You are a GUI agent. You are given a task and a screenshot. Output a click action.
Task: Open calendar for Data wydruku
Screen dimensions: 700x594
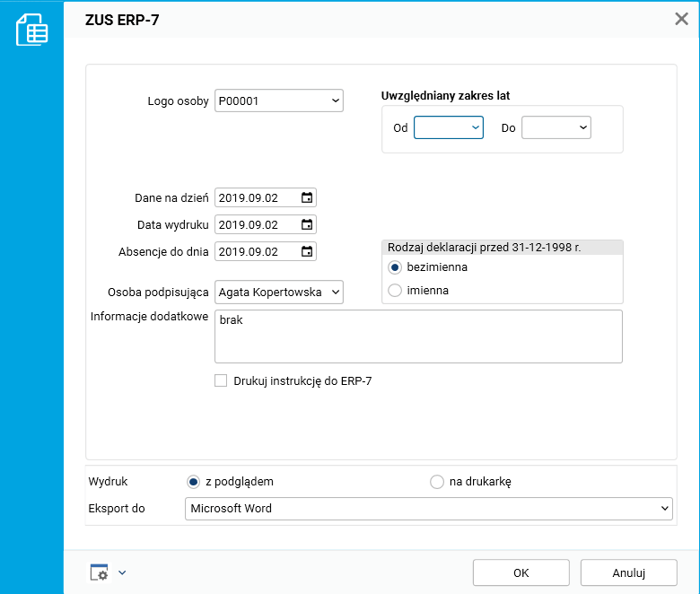[307, 225]
